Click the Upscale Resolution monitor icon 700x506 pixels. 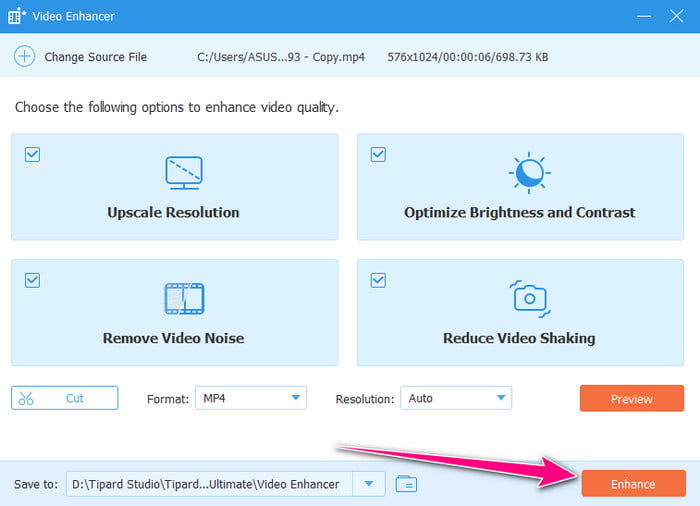point(183,173)
